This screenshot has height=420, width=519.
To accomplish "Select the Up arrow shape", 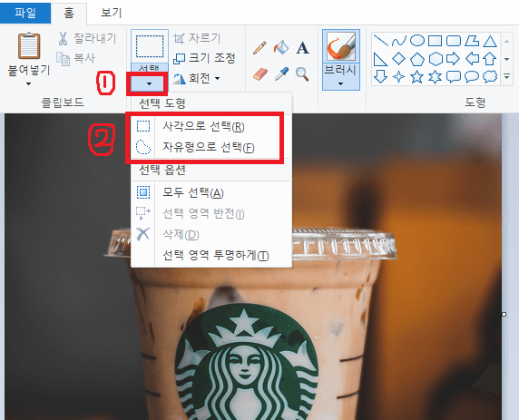I will 490,59.
